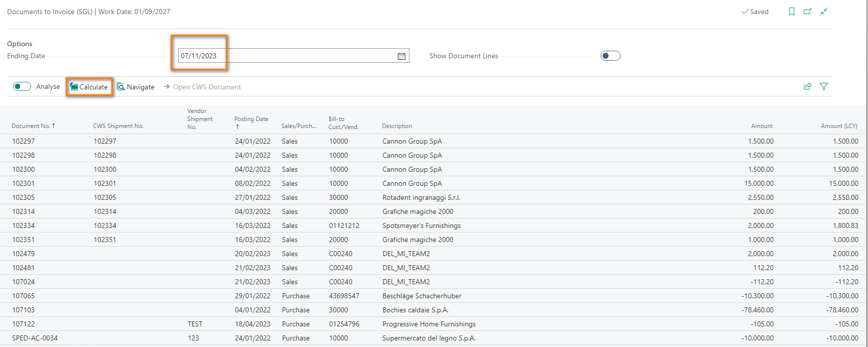Open Amount (LCY) column header menu

point(839,126)
